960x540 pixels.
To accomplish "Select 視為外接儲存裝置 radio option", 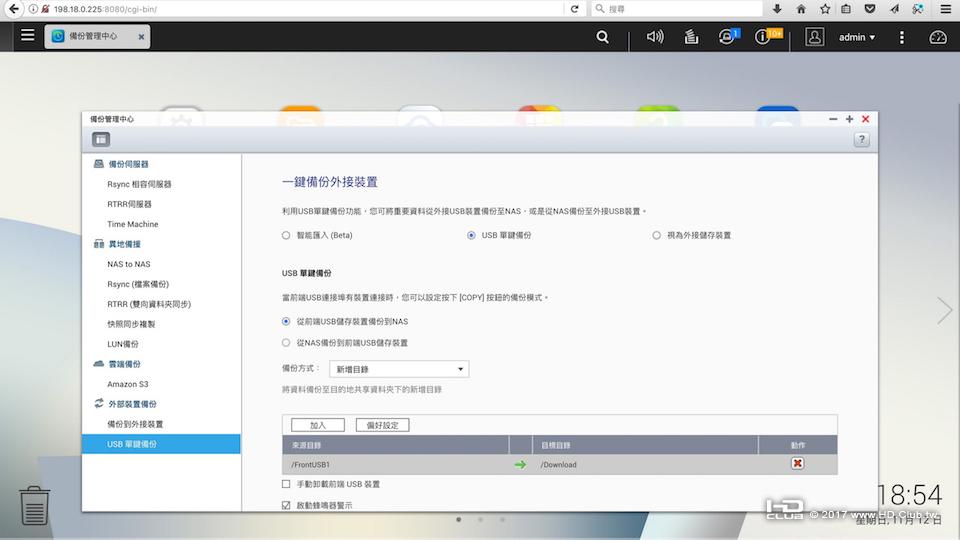I will pyautogui.click(x=656, y=235).
